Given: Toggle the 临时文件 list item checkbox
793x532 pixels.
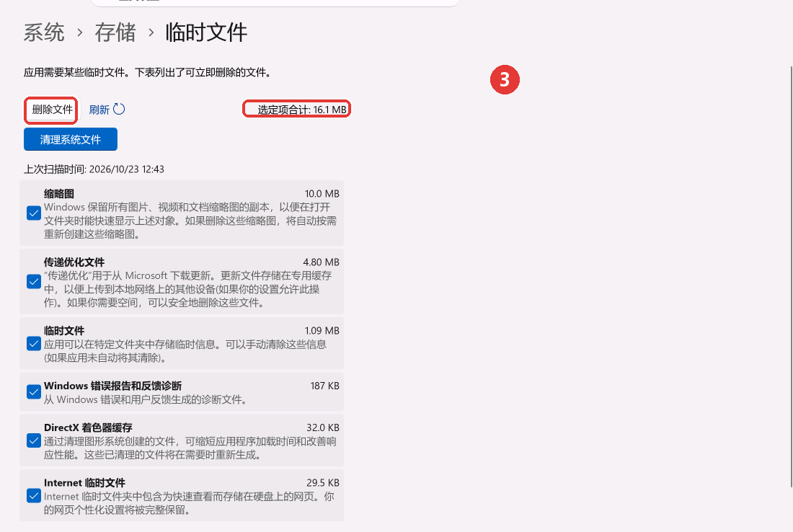Looking at the screenshot, I should (x=34, y=344).
